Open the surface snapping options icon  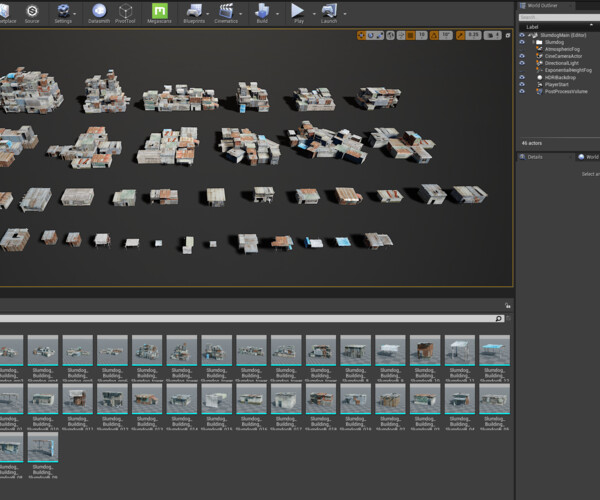(401, 36)
